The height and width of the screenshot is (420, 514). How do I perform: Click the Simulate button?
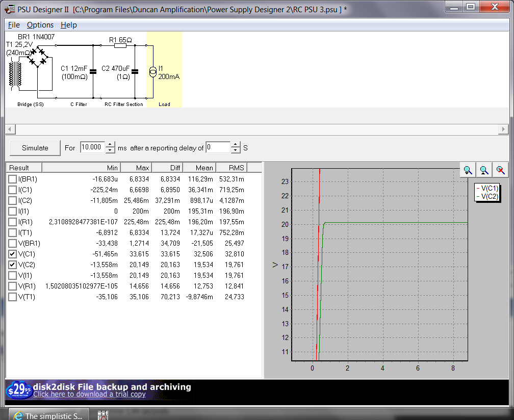tap(35, 148)
